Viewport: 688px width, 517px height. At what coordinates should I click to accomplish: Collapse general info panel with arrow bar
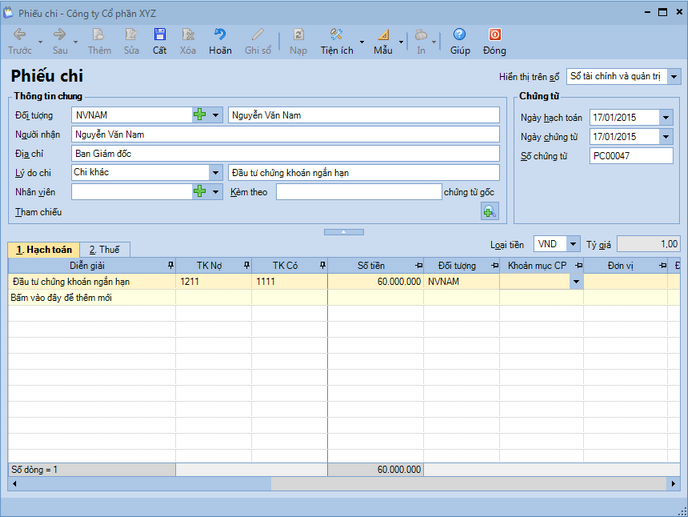click(x=344, y=232)
